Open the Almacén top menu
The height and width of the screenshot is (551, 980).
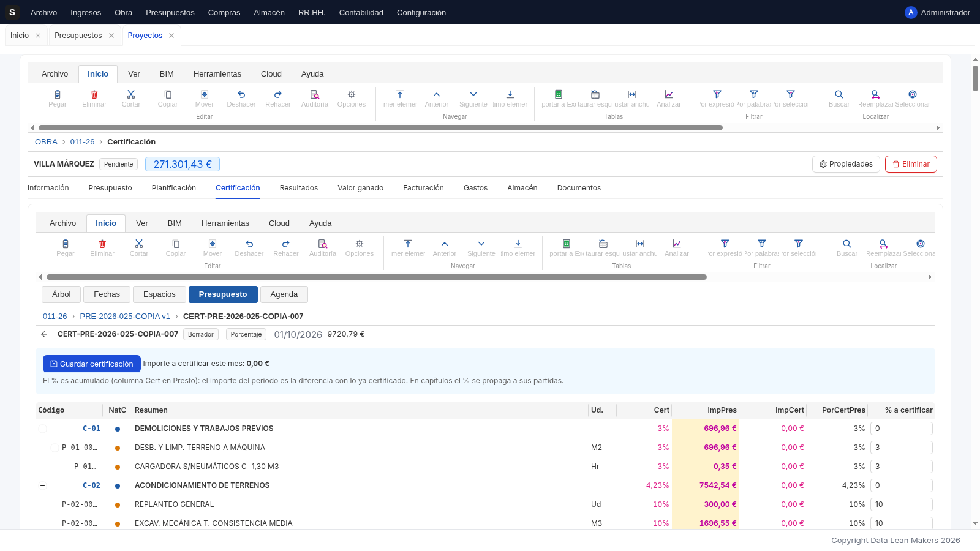[269, 12]
